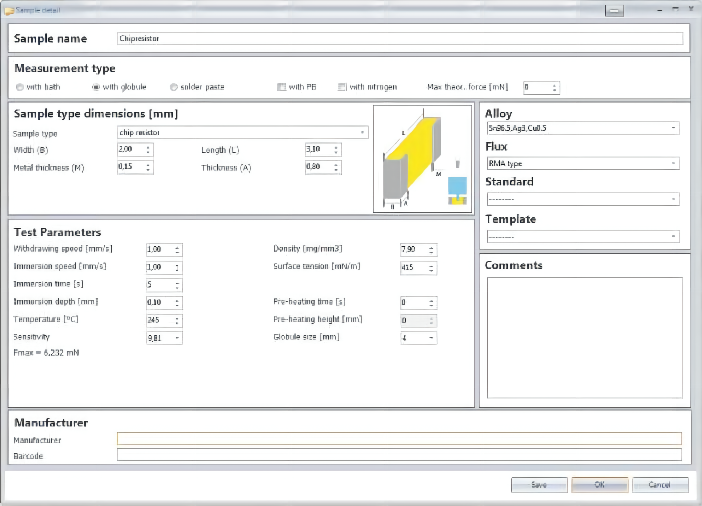The width and height of the screenshot is (702, 506).
Task: Adjust the Temperature value stepper
Action: (178, 320)
